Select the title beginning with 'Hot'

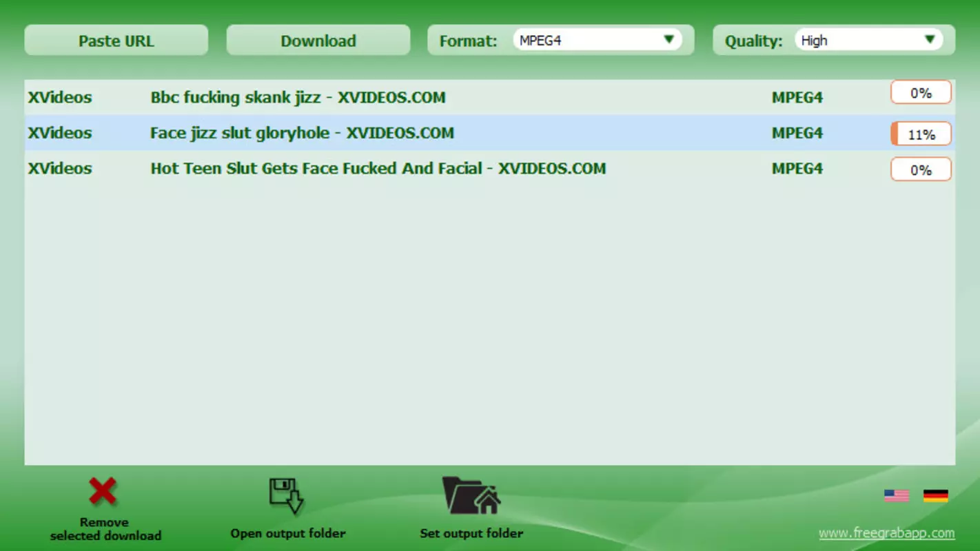(x=378, y=169)
